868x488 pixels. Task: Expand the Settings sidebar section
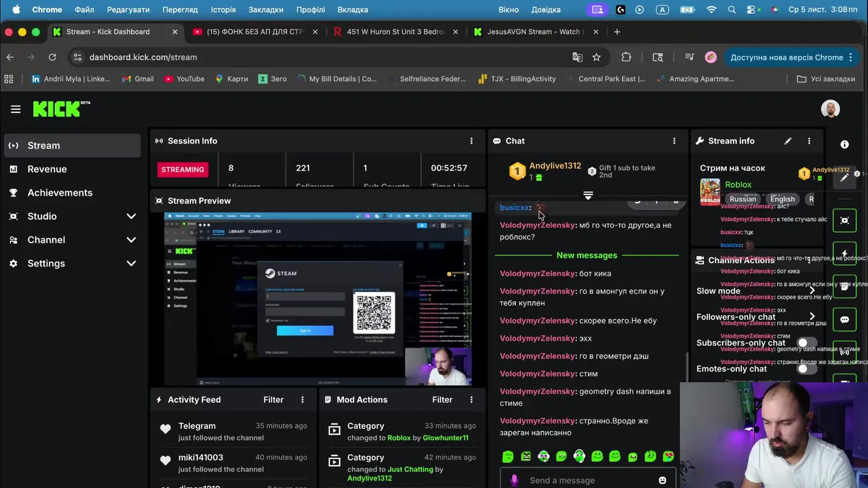[131, 264]
